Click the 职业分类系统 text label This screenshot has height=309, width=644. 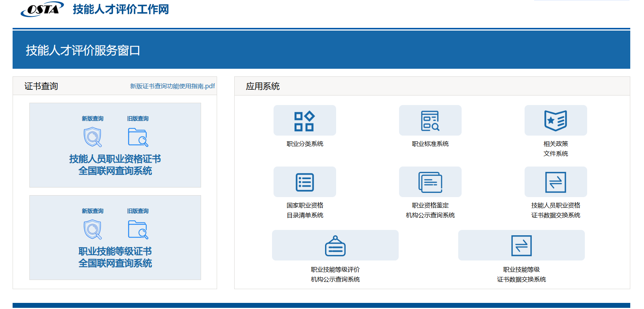(x=305, y=144)
